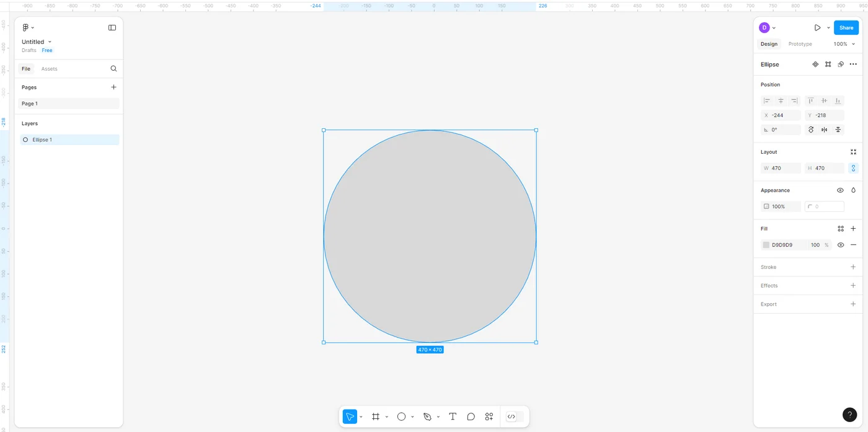Expand the Untitled file name dropdown
Viewport: 868px width, 432px height.
click(50, 42)
